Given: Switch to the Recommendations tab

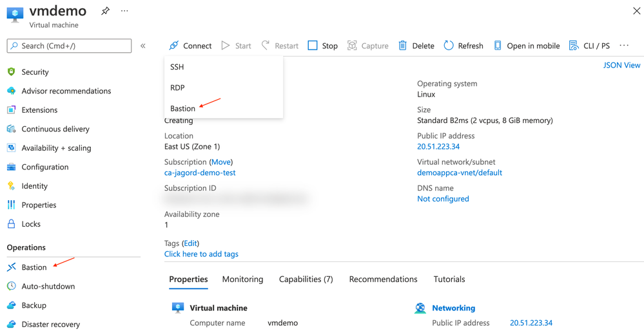Looking at the screenshot, I should [x=383, y=279].
